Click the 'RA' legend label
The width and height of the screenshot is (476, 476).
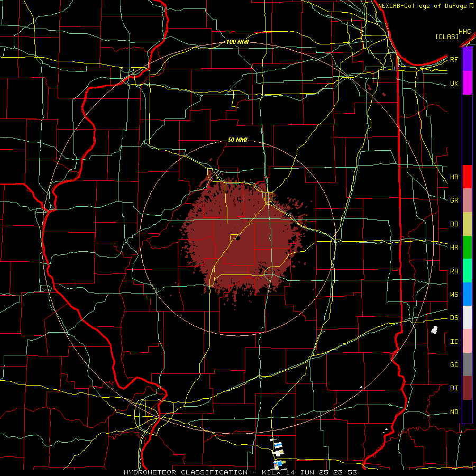[454, 271]
